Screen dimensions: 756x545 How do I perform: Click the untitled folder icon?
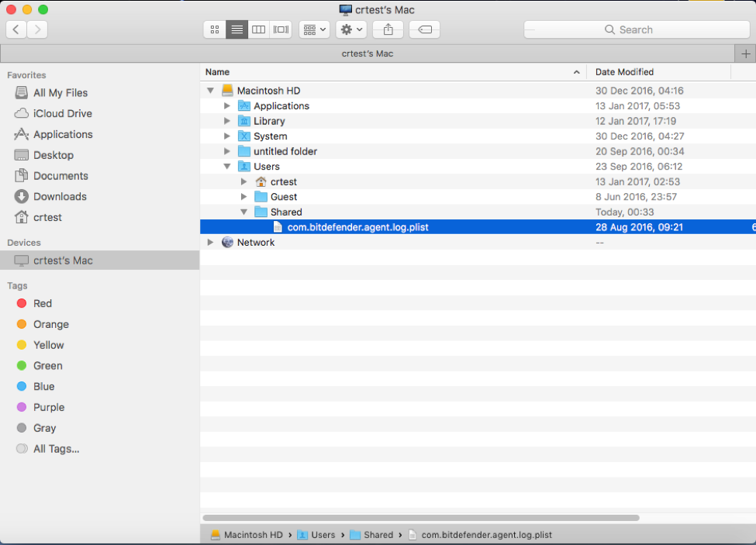(x=244, y=151)
